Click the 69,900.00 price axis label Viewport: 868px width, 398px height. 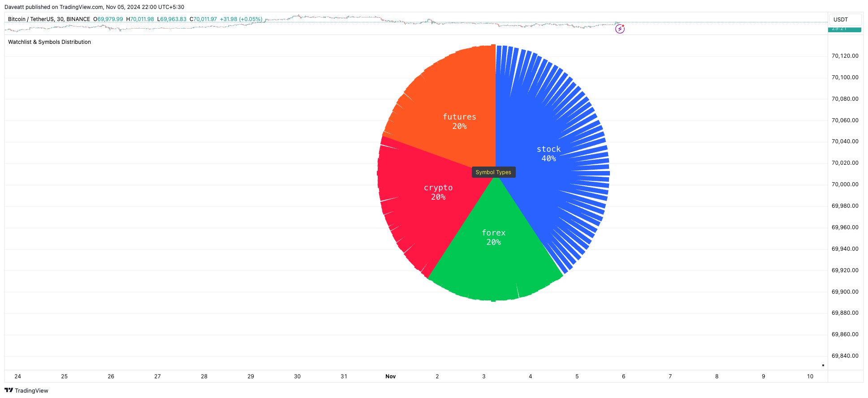pos(845,292)
